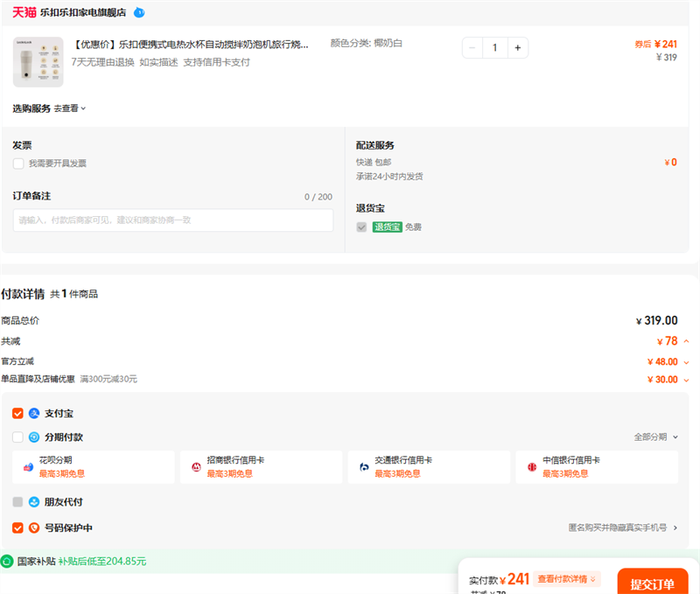This screenshot has width=700, height=594.
Task: Increase quantity with the plus button
Action: click(517, 48)
